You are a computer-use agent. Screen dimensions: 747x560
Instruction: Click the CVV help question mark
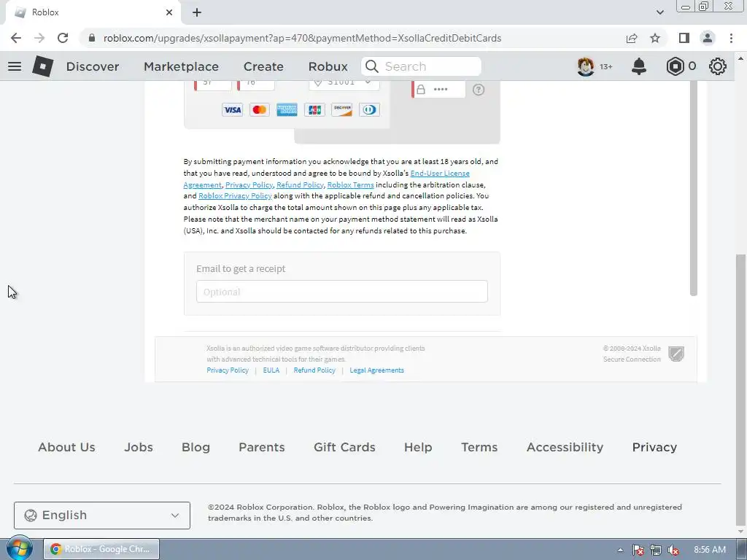(x=479, y=90)
